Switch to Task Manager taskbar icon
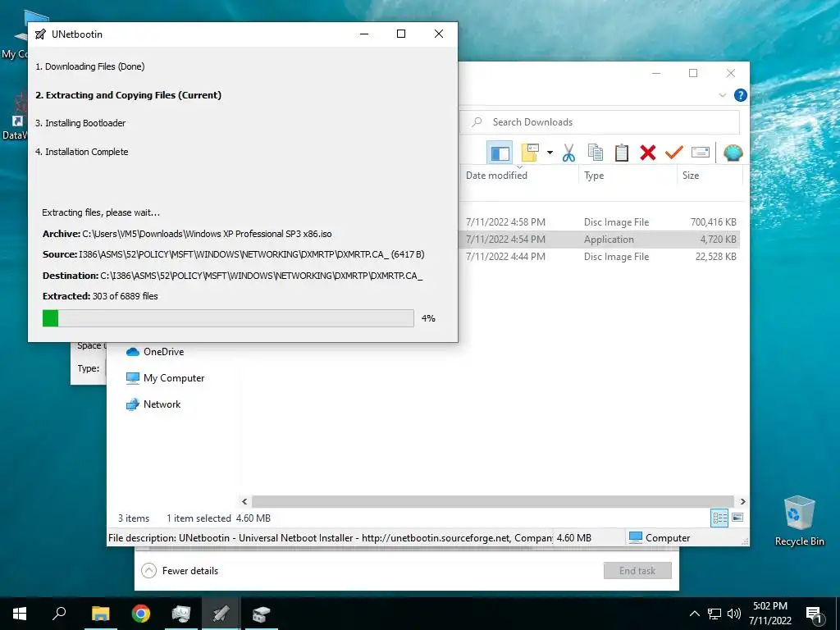Screen dimensions: 840x630 (x=181, y=614)
